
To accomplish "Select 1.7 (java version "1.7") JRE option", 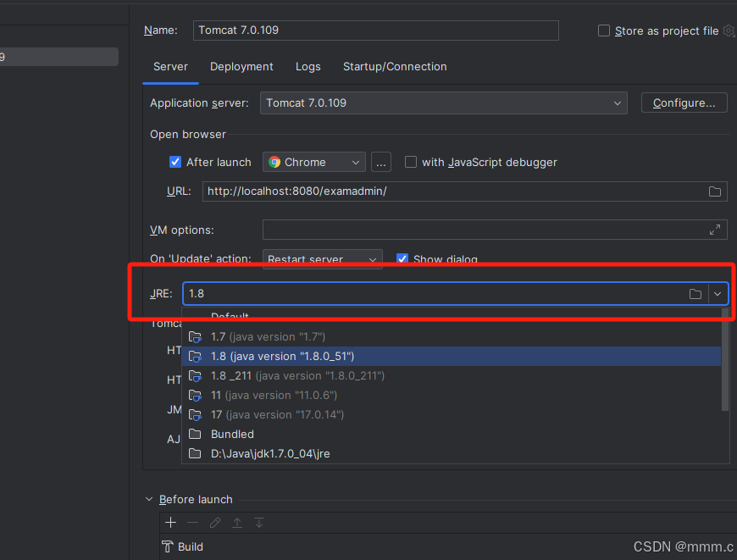I will [452, 336].
